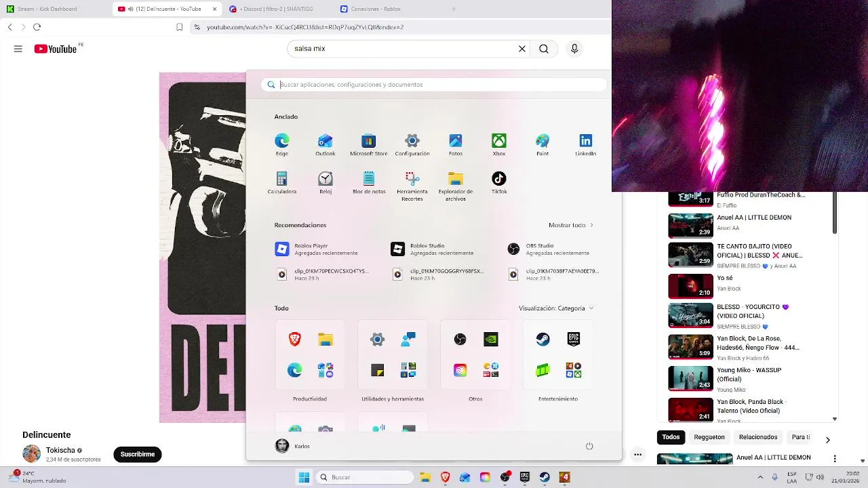This screenshot has height=488, width=868.
Task: Open NVIDIA app in Otros category
Action: click(491, 340)
